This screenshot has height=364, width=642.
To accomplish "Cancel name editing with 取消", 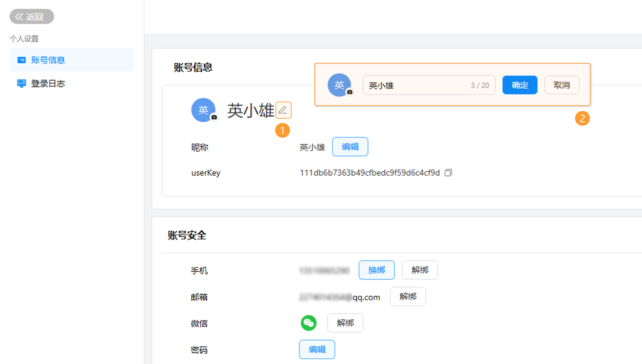I will (562, 85).
